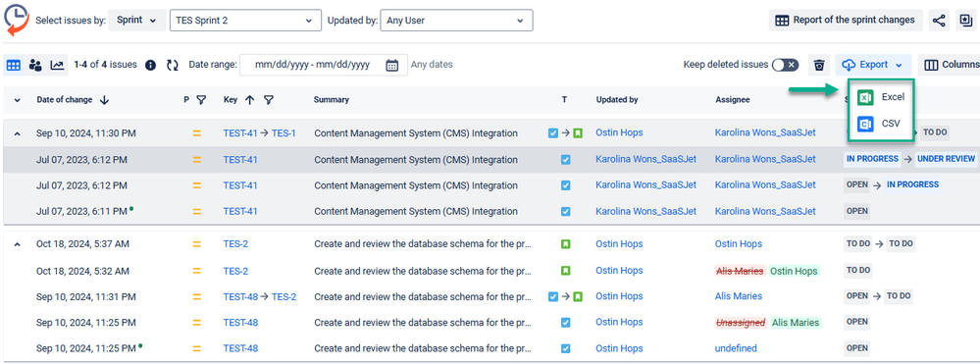The height and width of the screenshot is (364, 980).
Task: Click the IN PROGRESS badge in OPEN → row
Action: coord(912,184)
